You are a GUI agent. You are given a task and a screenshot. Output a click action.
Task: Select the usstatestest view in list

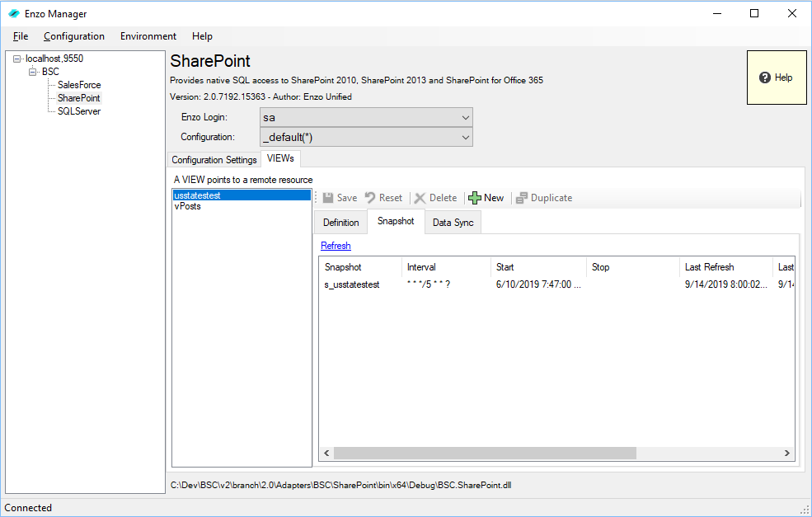[242, 195]
